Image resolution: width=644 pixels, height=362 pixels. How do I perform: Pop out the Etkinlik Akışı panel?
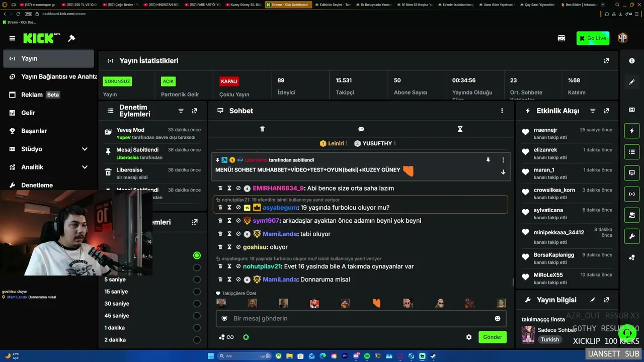(x=606, y=111)
